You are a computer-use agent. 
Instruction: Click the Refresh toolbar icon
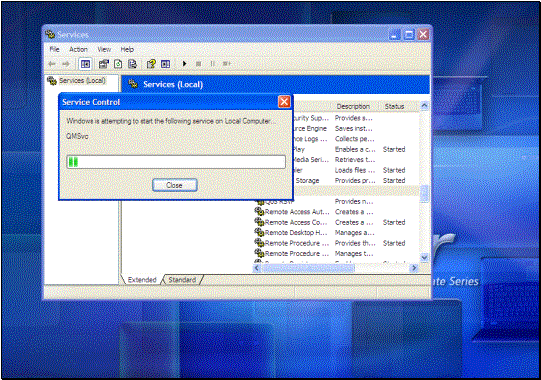coord(118,64)
